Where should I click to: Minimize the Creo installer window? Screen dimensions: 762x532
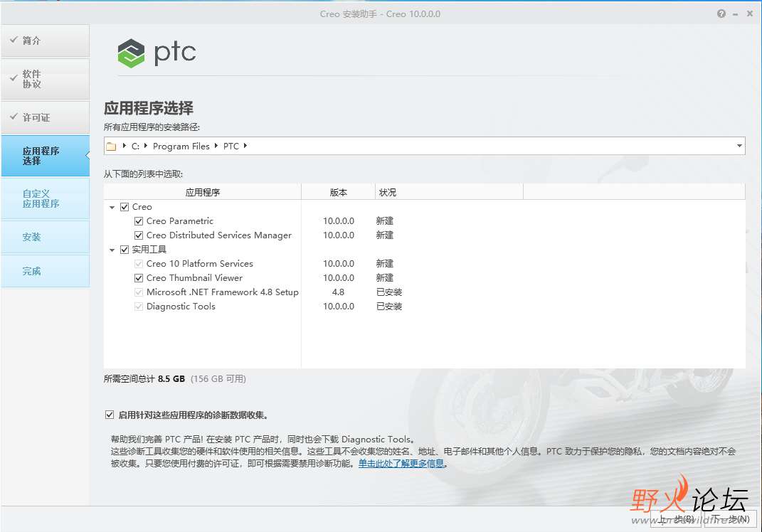pos(735,14)
